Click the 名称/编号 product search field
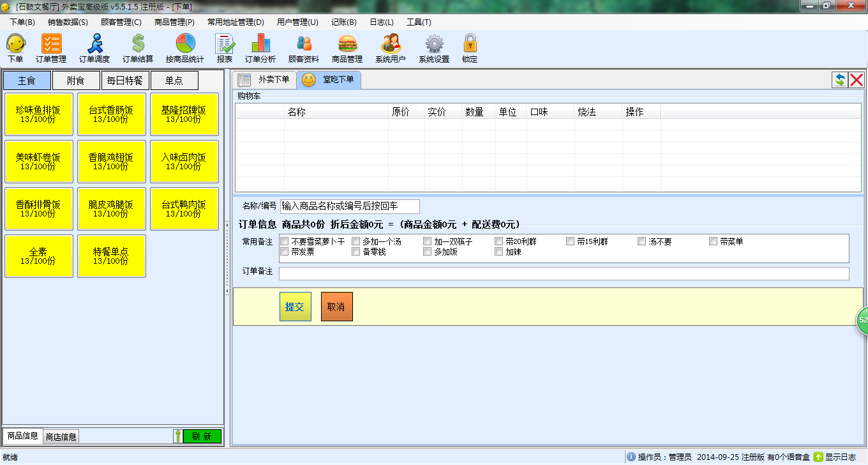Screen dimensions: 868x465 pyautogui.click(x=350, y=206)
